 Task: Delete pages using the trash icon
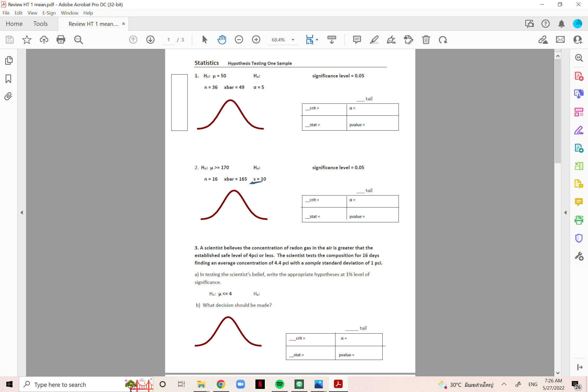[x=426, y=40]
